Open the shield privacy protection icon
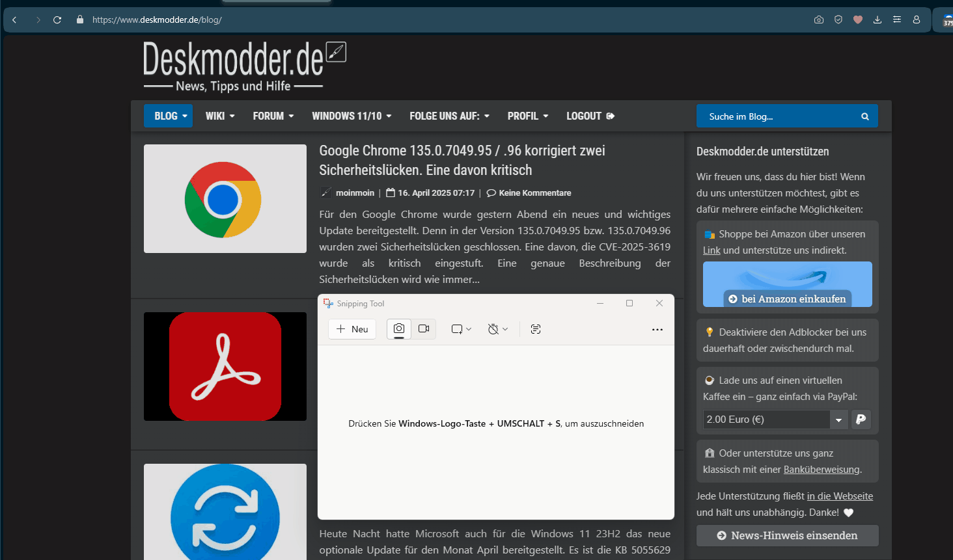 tap(838, 20)
